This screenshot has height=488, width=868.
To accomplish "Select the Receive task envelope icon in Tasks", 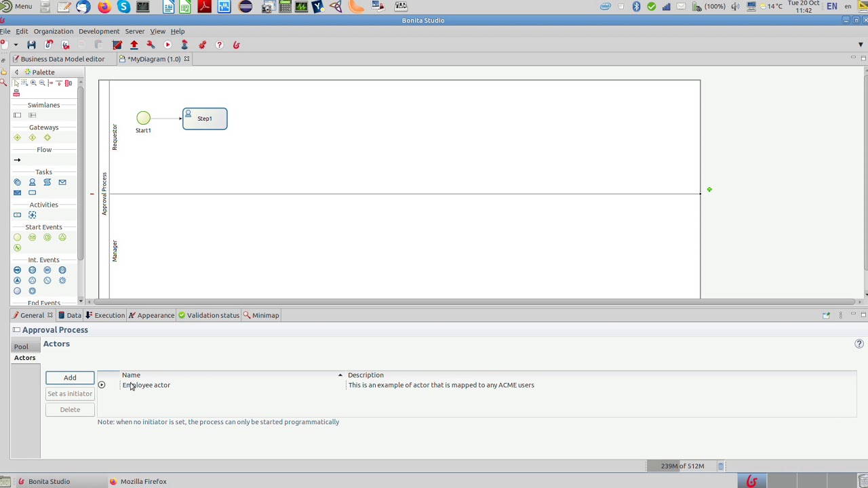I will coord(18,192).
